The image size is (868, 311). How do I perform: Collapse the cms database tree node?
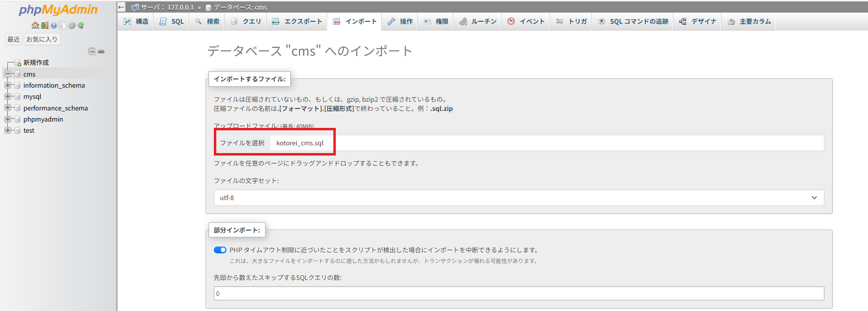pyautogui.click(x=8, y=74)
